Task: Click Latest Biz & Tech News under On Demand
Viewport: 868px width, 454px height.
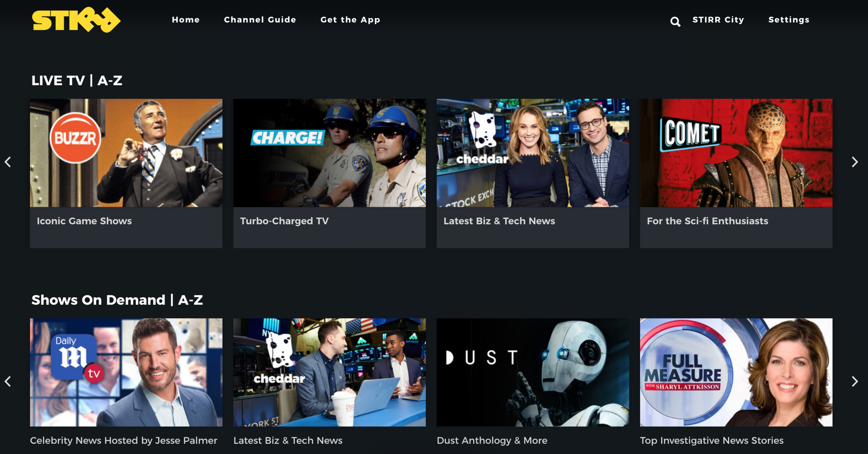Action: coord(288,440)
